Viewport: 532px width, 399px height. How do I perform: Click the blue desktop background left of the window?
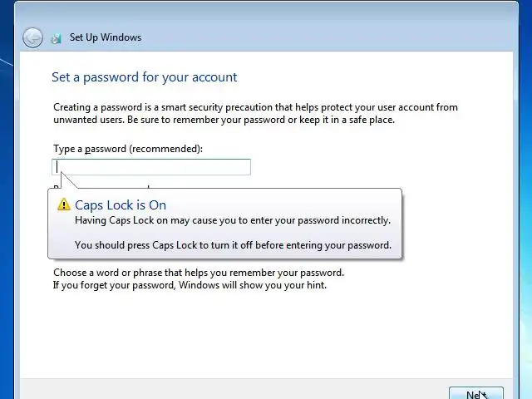click(x=8, y=208)
